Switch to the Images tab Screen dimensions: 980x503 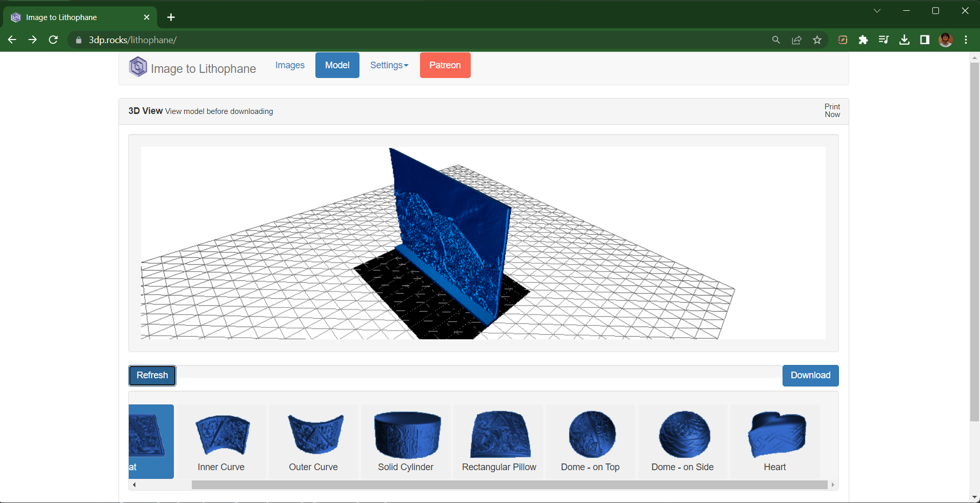[x=290, y=65]
